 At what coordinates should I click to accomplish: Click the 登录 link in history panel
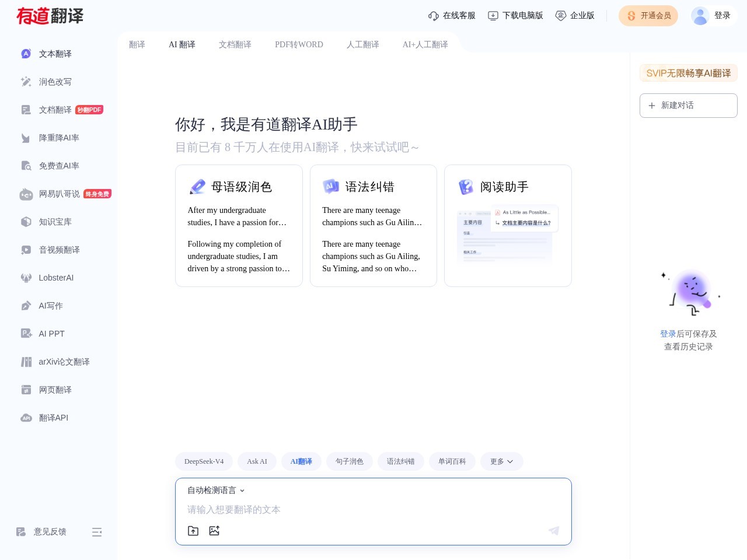tap(668, 334)
